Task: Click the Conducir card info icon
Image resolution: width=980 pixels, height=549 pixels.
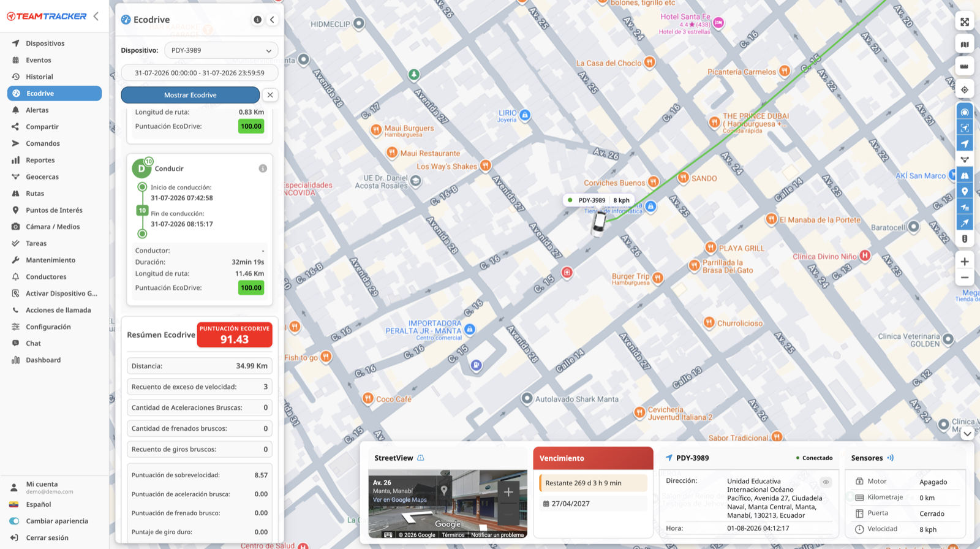Action: [263, 168]
